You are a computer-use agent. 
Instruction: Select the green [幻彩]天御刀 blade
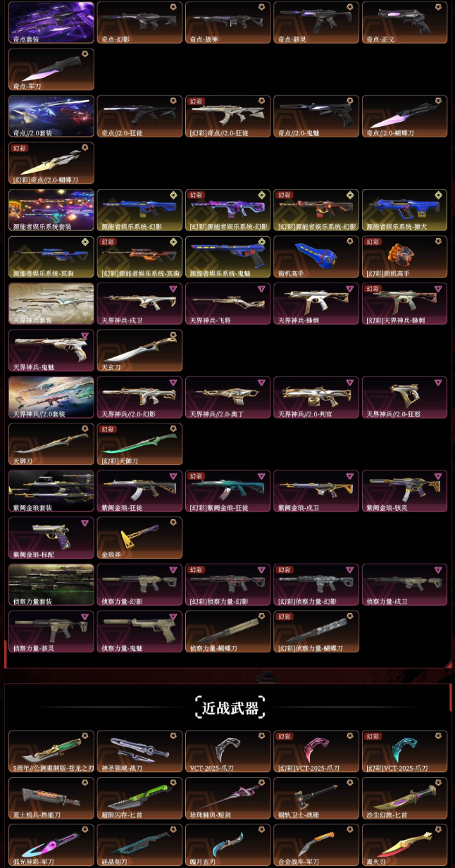[139, 444]
